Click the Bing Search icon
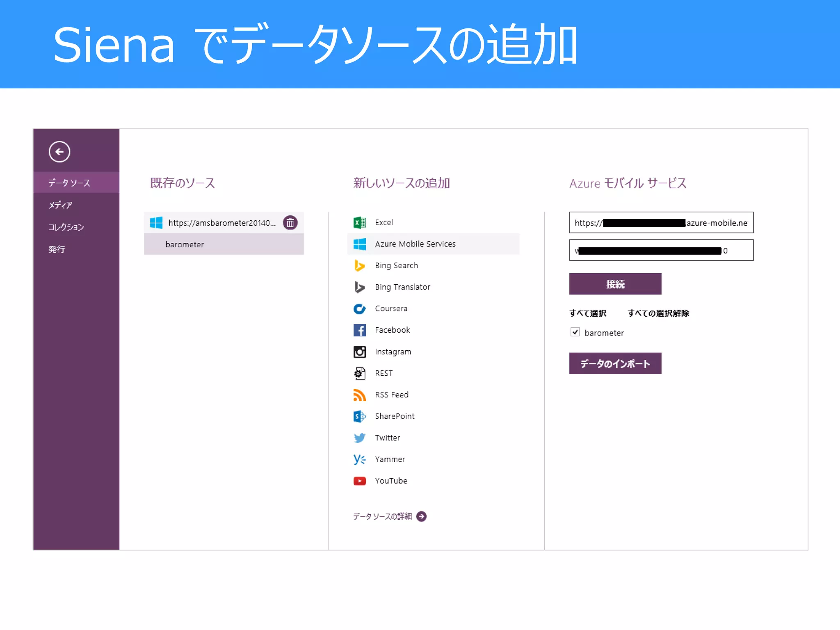The width and height of the screenshot is (840, 630). click(x=360, y=265)
